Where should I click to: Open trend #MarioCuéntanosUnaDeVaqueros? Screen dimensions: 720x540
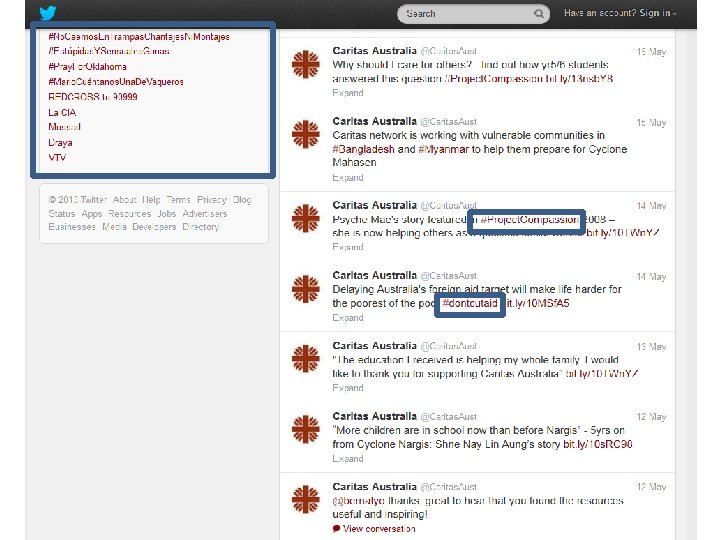(116, 82)
